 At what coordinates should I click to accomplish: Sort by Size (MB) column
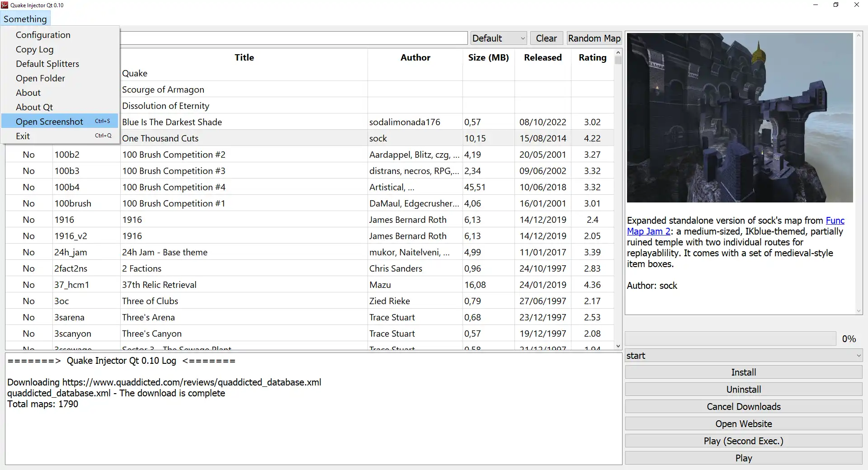pos(488,57)
